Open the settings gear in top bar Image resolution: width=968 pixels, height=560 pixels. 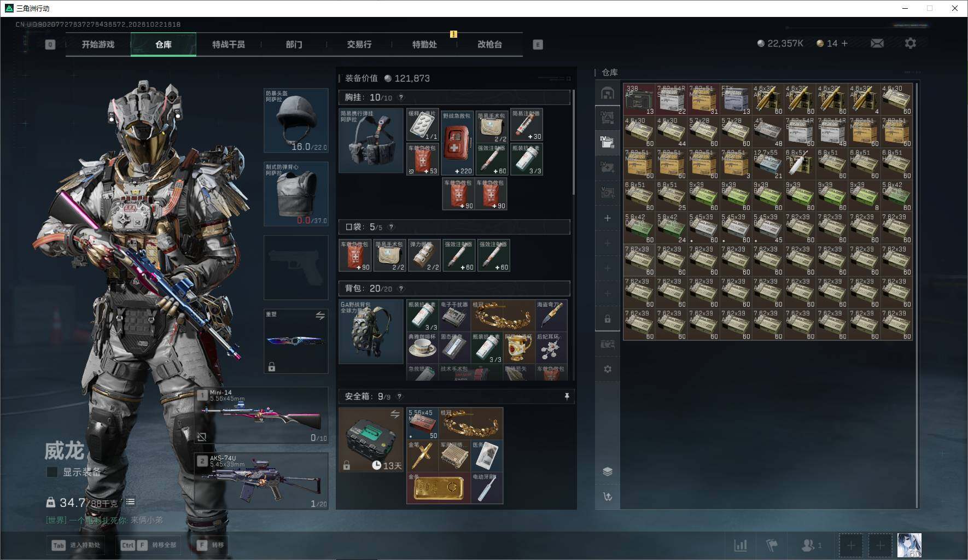pyautogui.click(x=910, y=43)
